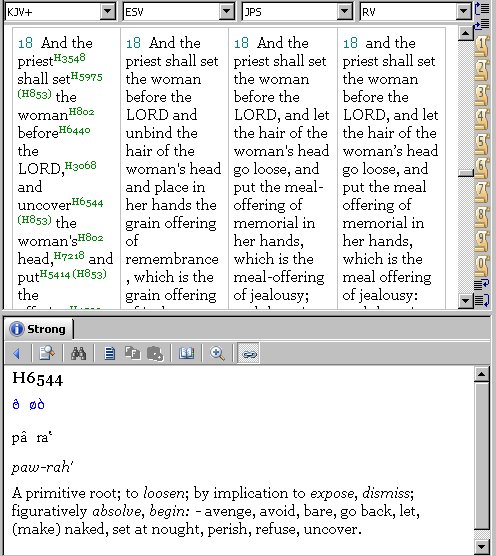Click verse number 18 in JPS column
Image resolution: width=496 pixels, height=556 pixels.
click(x=241, y=43)
